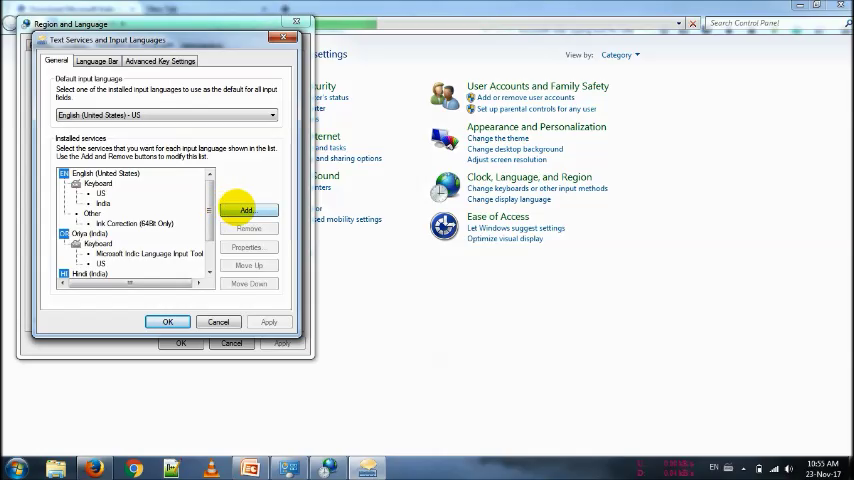Click the OK button in Region and Language window
The image size is (854, 480).
click(181, 343)
